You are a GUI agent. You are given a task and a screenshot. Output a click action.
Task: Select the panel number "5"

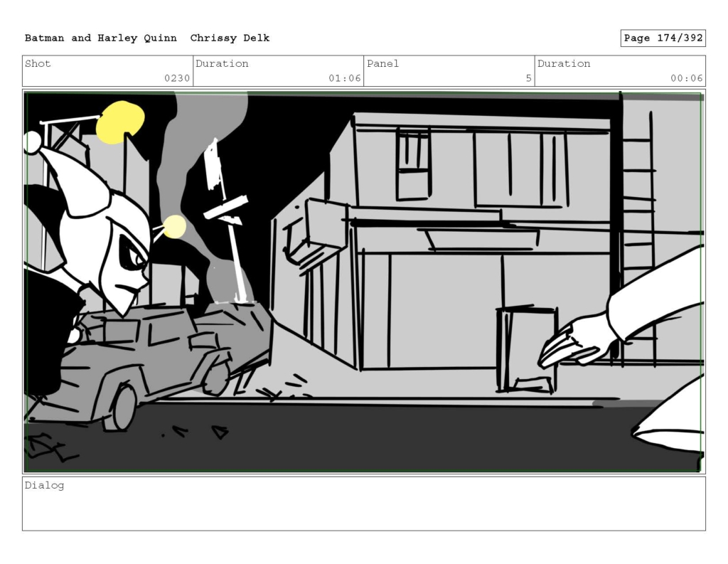(x=528, y=78)
